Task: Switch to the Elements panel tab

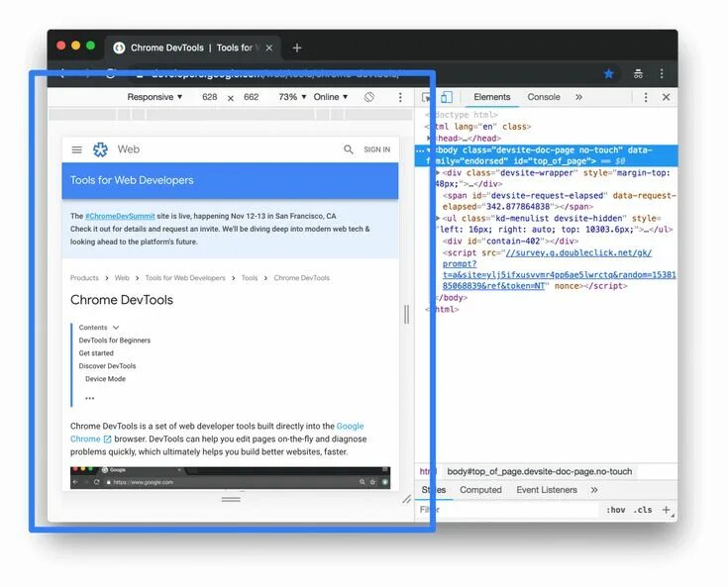Action: point(491,97)
